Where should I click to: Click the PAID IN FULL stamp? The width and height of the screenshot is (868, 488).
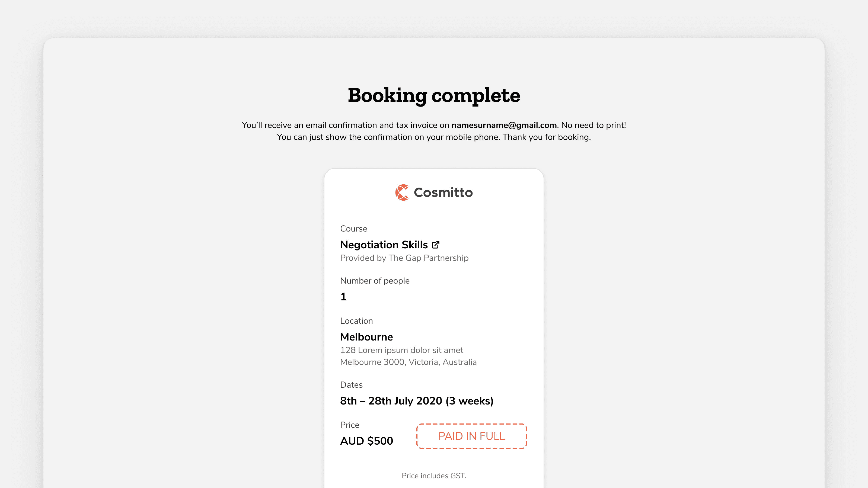(x=471, y=436)
